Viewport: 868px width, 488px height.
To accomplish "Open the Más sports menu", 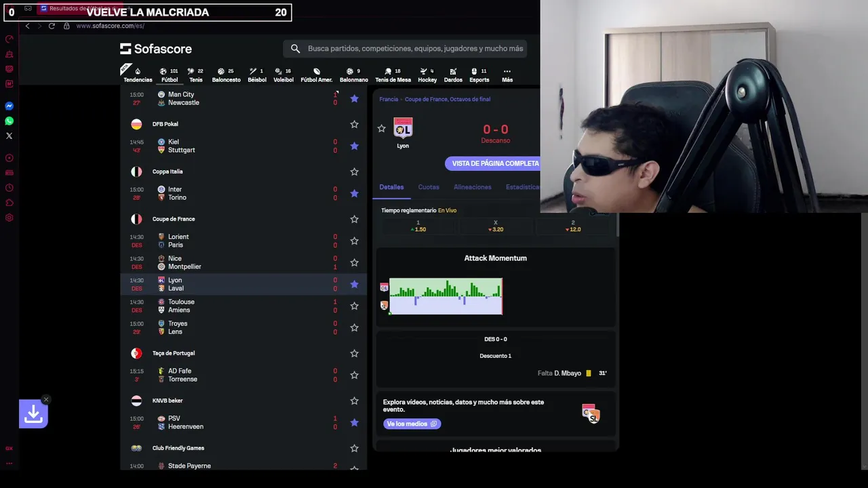I will [x=507, y=75].
